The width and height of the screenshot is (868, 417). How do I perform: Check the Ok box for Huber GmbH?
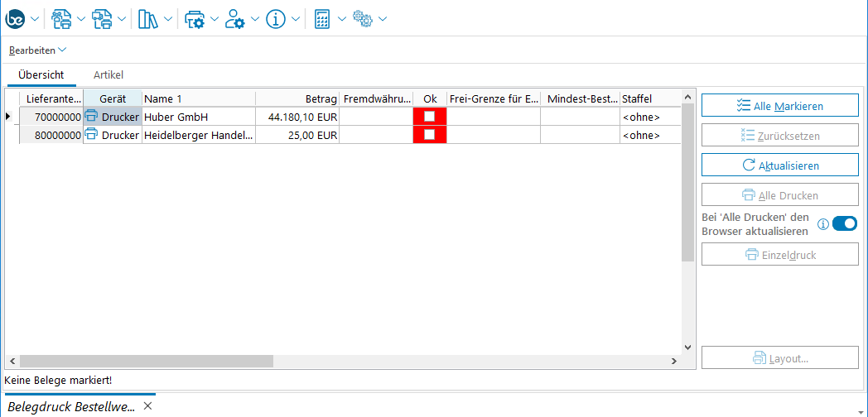pyautogui.click(x=429, y=117)
